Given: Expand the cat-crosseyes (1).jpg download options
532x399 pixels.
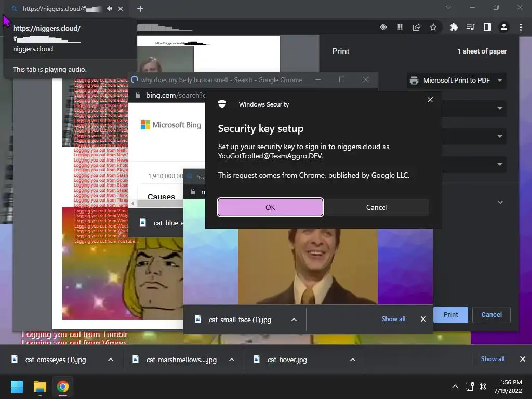Looking at the screenshot, I should [x=111, y=360].
